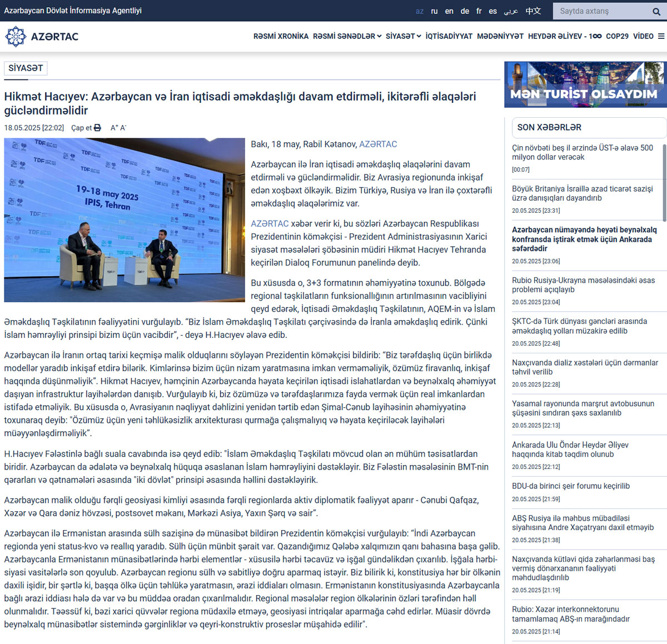Click Azərbaycan Dövlət İnformasiya Agentliyi title
Screen dimensions: 667x644
tap(73, 11)
